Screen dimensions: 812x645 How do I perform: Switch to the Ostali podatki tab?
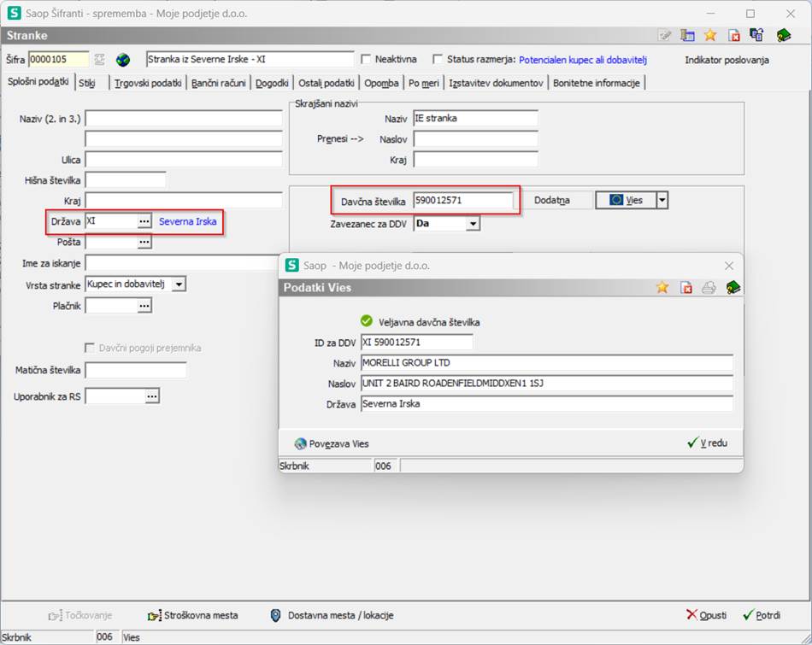point(327,83)
